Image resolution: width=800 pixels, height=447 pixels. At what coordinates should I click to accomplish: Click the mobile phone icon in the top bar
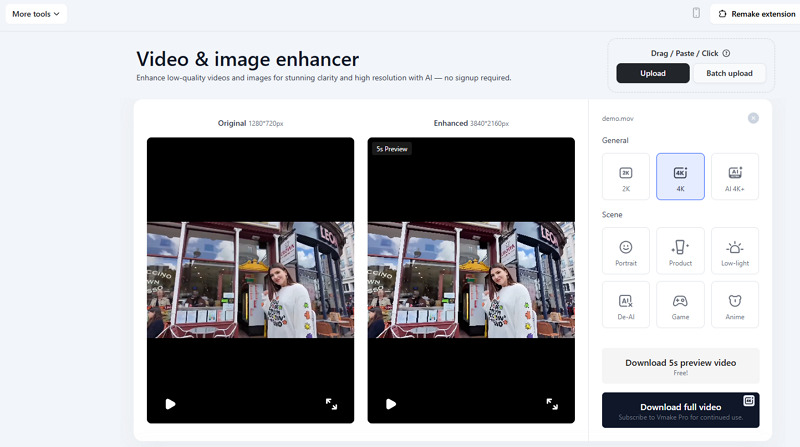tap(696, 13)
